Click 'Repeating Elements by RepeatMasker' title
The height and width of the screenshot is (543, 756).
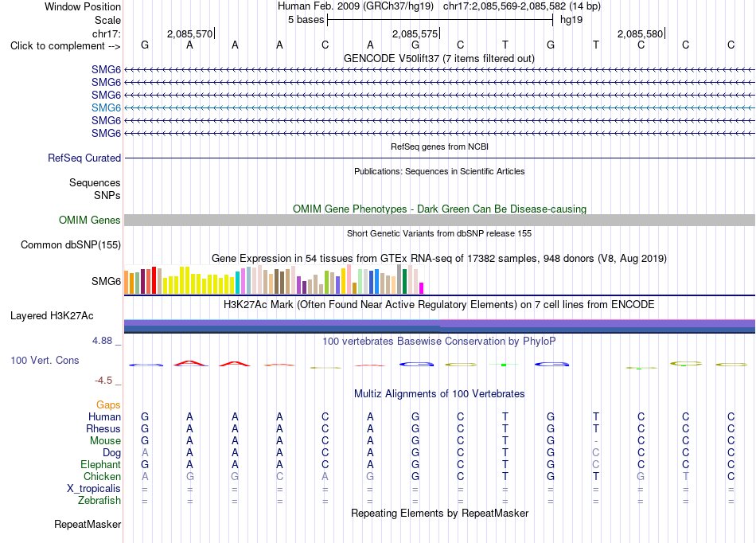[x=440, y=513]
